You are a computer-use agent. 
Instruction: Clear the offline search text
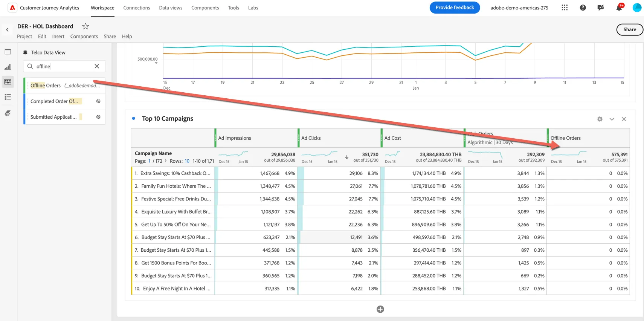click(x=97, y=66)
